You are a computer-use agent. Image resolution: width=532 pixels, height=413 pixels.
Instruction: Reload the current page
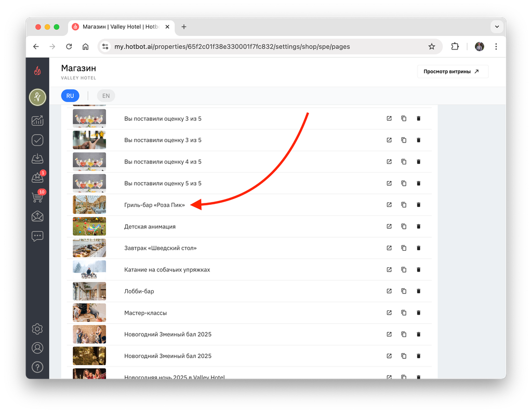pyautogui.click(x=69, y=46)
